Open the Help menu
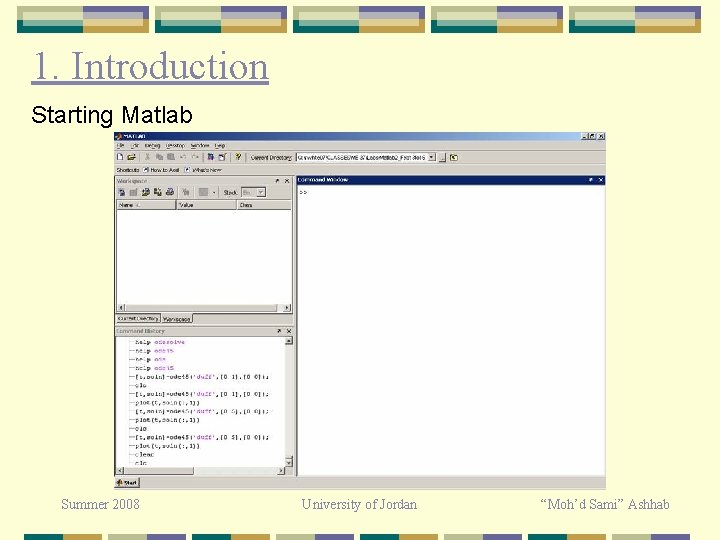 (x=220, y=146)
